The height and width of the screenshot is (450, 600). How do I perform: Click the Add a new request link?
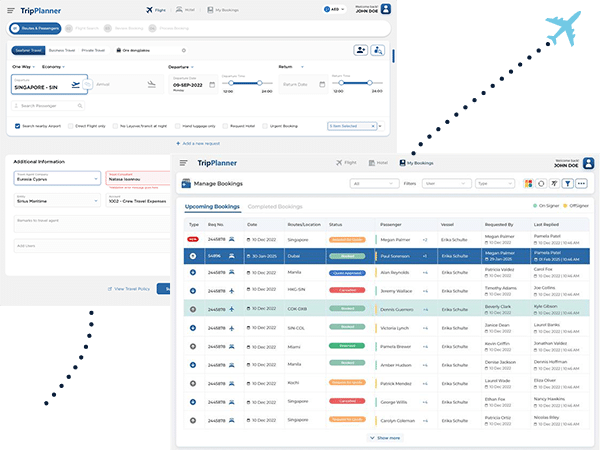tap(199, 143)
